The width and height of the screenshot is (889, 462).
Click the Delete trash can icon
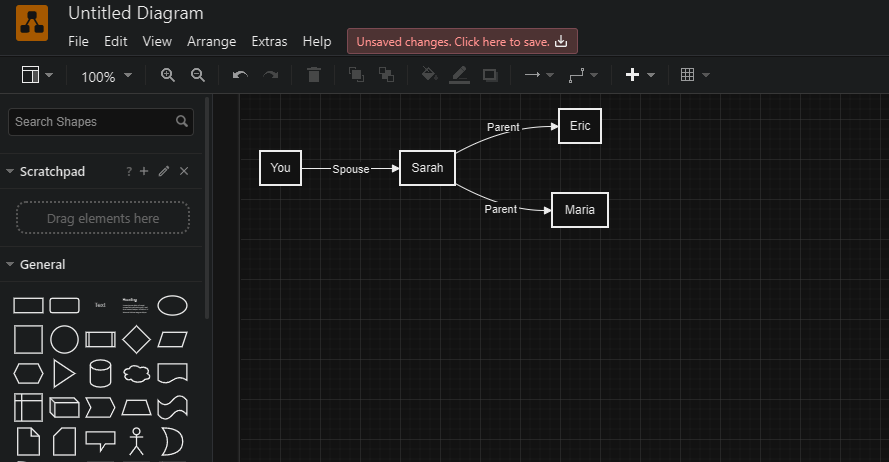tap(314, 75)
